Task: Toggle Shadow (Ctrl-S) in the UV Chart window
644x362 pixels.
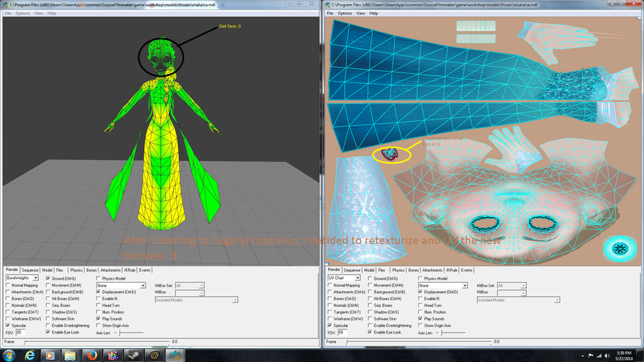Action: click(x=370, y=312)
